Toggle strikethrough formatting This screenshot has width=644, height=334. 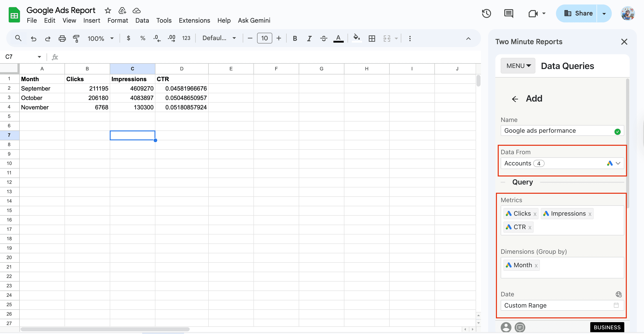pyautogui.click(x=324, y=38)
